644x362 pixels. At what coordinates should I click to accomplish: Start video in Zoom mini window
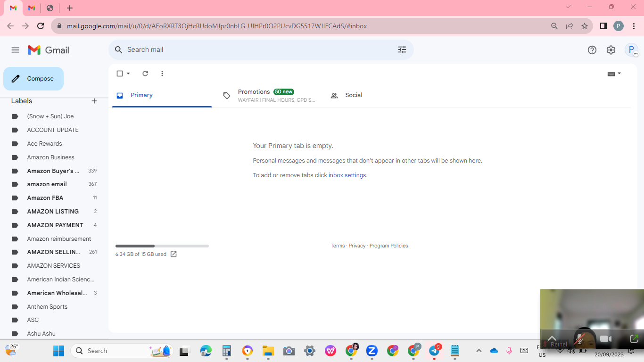(x=606, y=339)
